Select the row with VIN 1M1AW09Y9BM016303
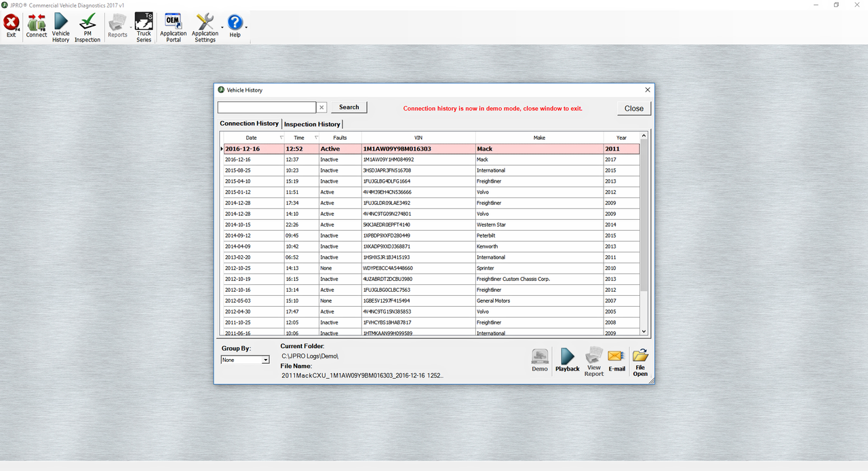 coord(431,149)
